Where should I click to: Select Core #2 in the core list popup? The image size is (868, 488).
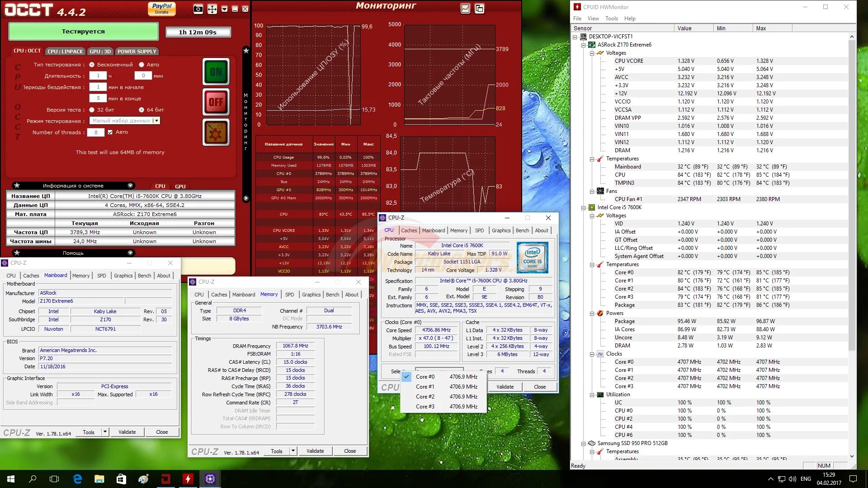425,397
